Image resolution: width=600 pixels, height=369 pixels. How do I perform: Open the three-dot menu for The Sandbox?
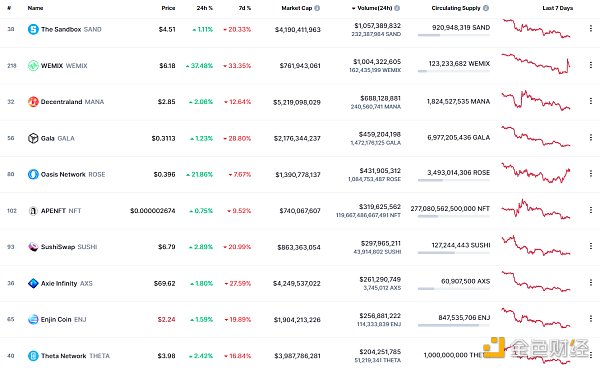(x=591, y=29)
